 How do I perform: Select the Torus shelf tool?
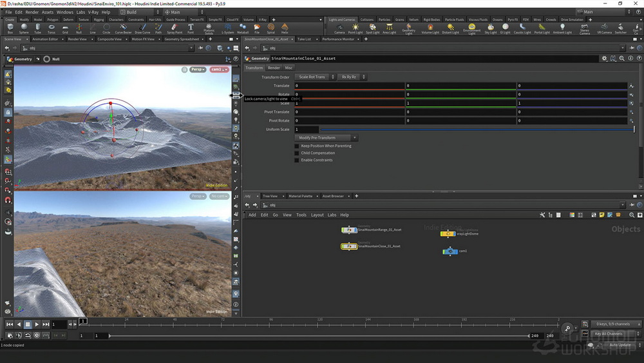(52, 28)
